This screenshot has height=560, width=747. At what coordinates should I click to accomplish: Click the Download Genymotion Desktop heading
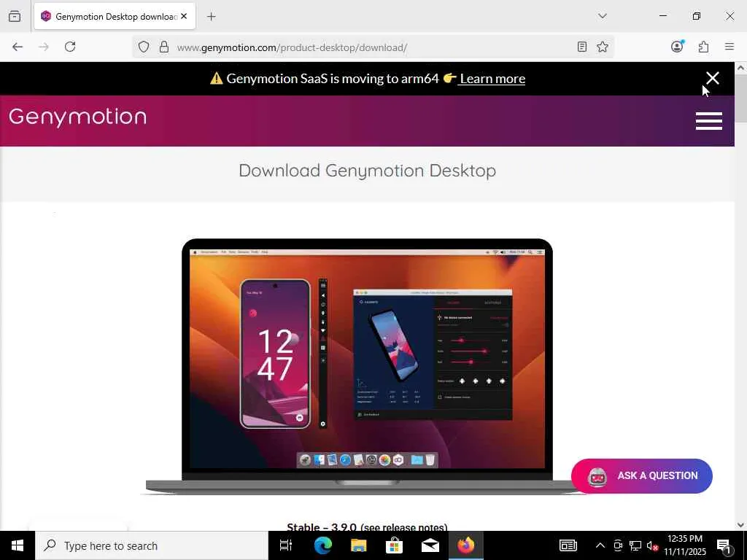368,171
